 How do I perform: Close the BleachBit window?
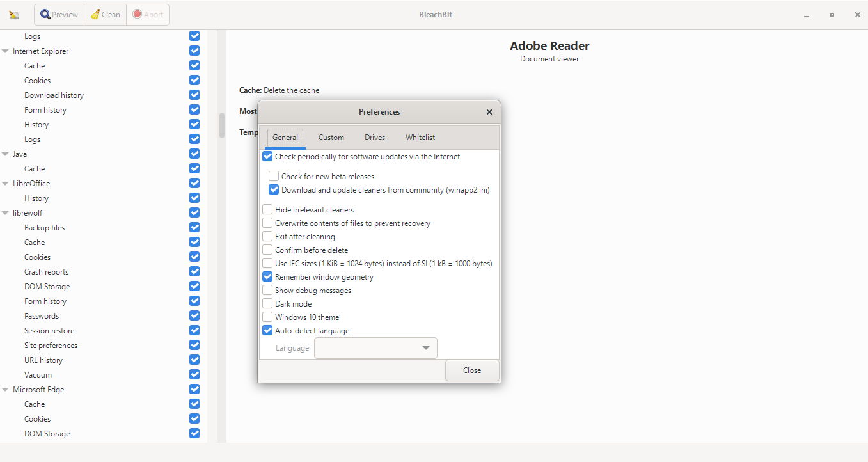[858, 15]
